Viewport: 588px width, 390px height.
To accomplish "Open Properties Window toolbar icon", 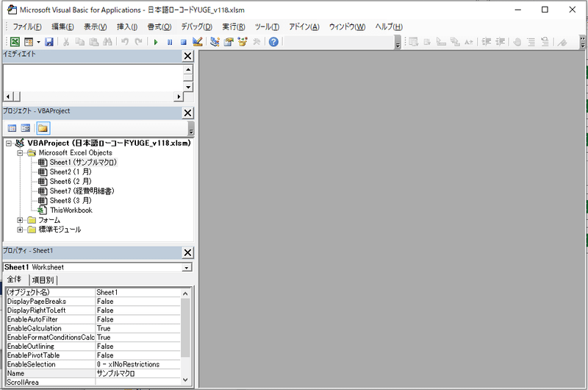I will pyautogui.click(x=229, y=42).
